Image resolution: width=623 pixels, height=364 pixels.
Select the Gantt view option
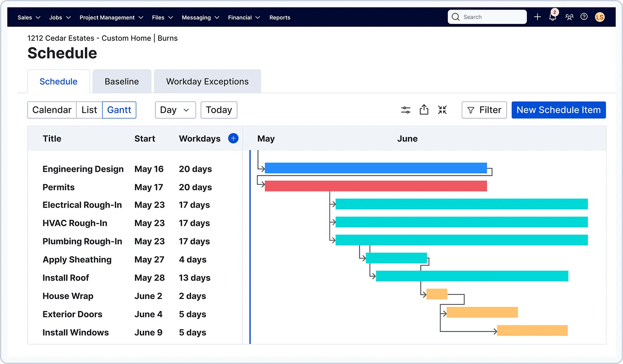coord(119,110)
